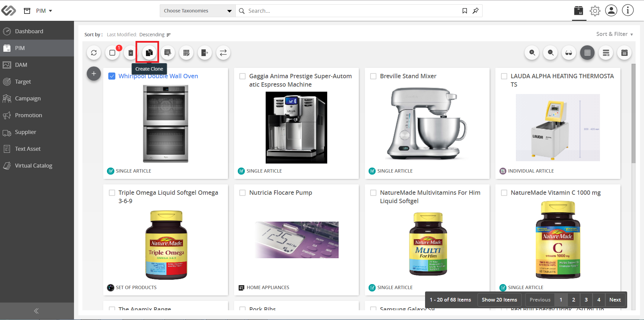Select PIM in sidebar
Image resolution: width=644 pixels, height=320 pixels.
pyautogui.click(x=37, y=48)
